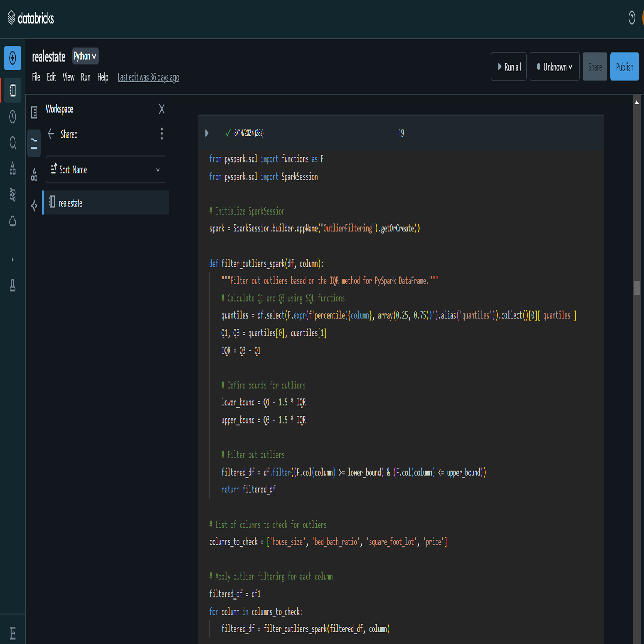
Task: Click the blue New plus icon
Action: tap(13, 58)
